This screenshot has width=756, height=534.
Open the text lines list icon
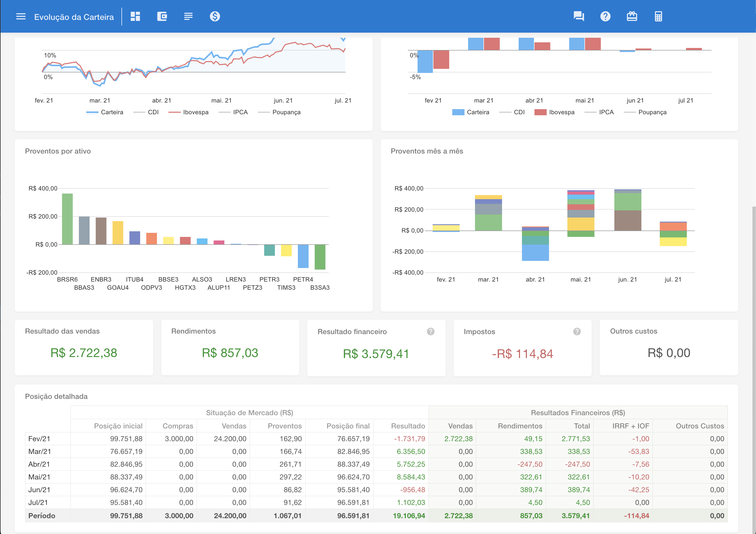click(188, 17)
